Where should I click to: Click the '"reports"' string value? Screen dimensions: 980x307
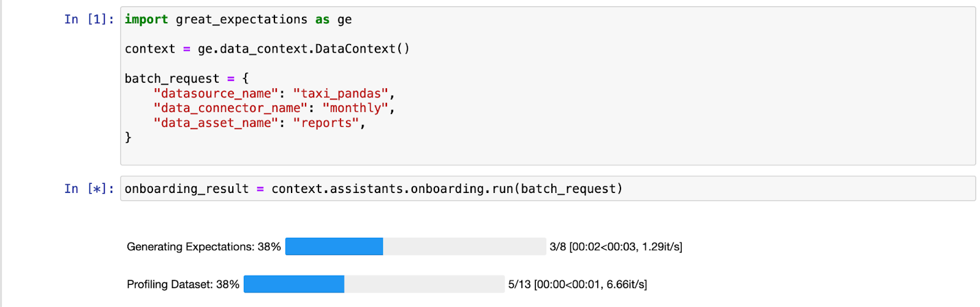point(326,123)
